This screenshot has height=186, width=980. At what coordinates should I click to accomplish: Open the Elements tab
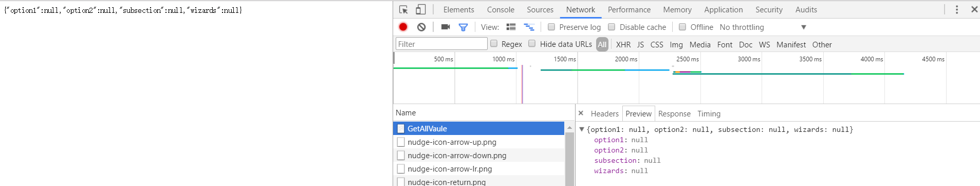[459, 9]
